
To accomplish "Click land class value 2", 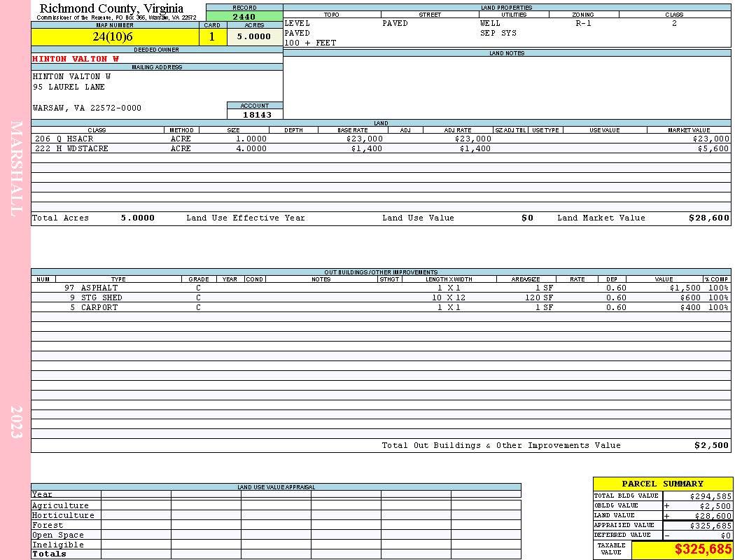I will tap(674, 23).
